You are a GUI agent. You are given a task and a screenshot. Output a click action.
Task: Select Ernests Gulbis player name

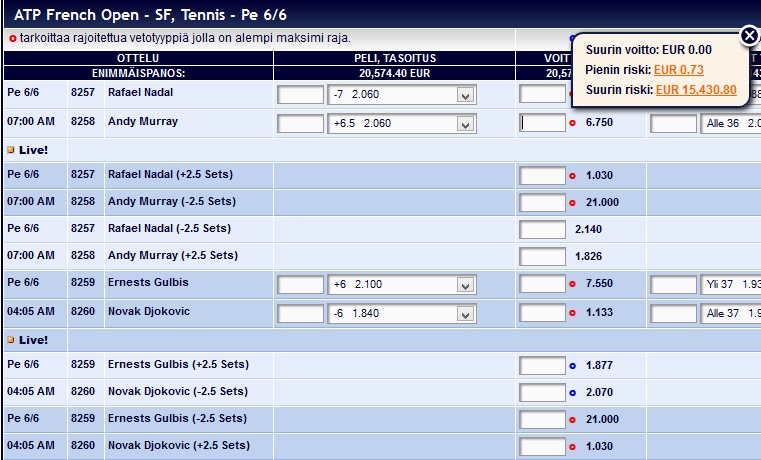[x=148, y=282]
